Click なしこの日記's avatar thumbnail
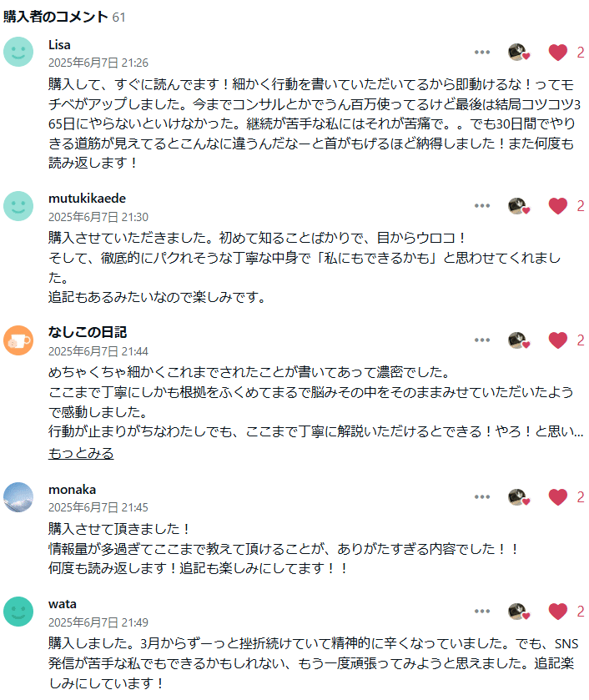This screenshot has width=589, height=700. tap(18, 340)
